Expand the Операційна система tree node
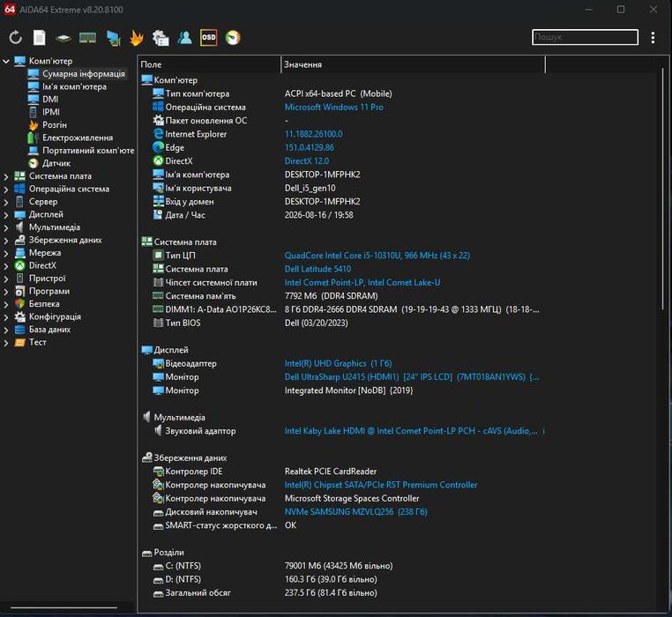This screenshot has height=617, width=672. pos(6,189)
